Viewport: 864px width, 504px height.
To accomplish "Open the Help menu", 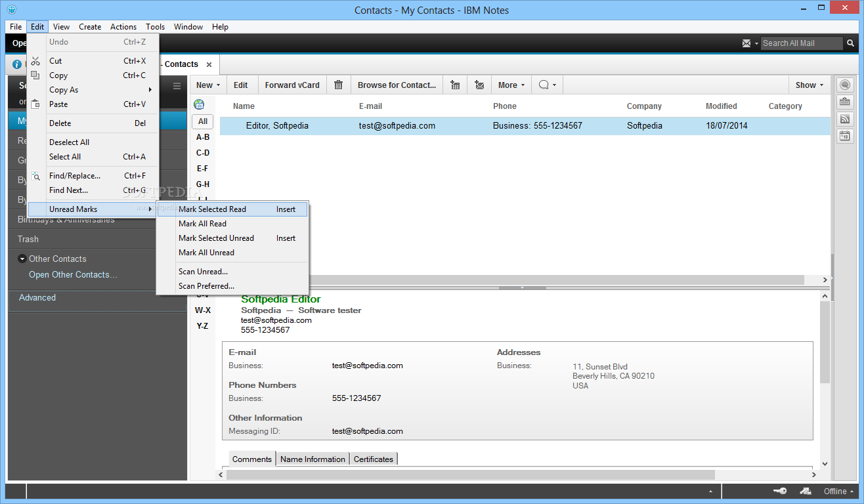I will pyautogui.click(x=221, y=27).
